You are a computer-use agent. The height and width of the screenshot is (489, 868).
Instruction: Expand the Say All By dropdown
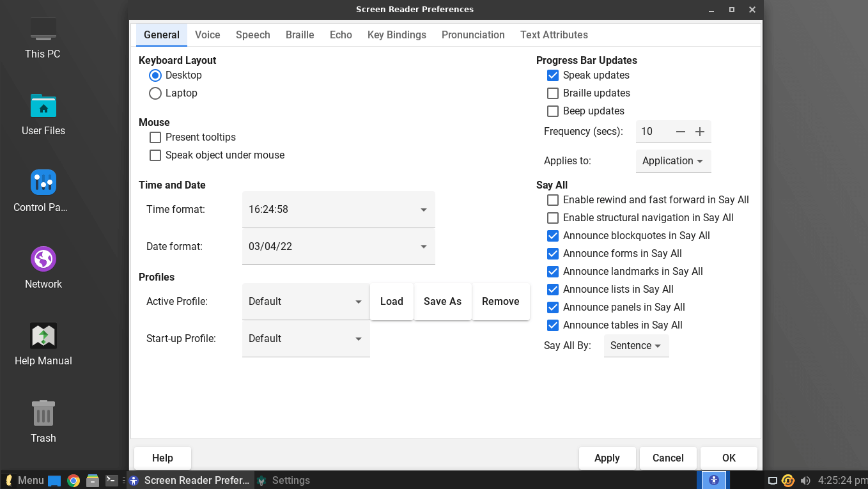point(636,346)
